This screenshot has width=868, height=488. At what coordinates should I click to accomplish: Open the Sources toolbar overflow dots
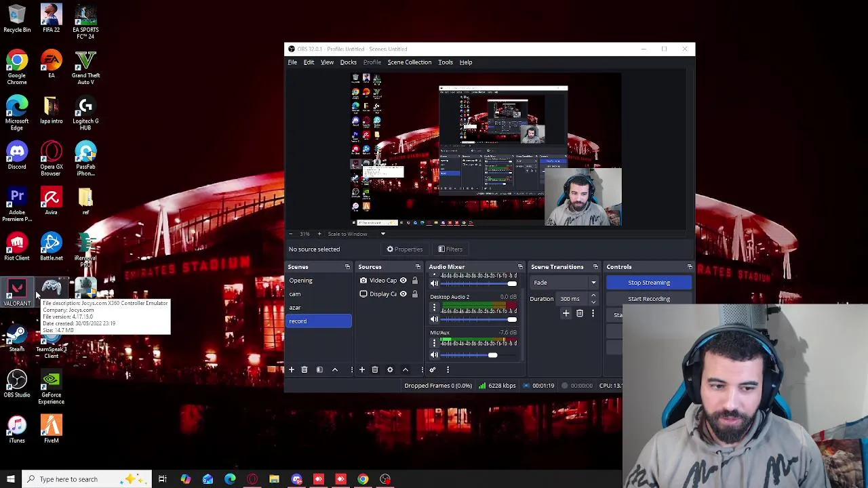point(422,369)
